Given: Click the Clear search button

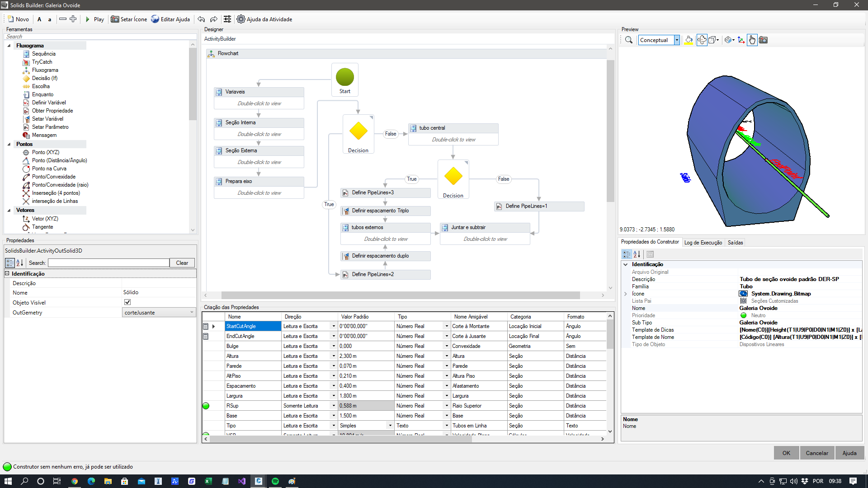Looking at the screenshot, I should (x=182, y=263).
